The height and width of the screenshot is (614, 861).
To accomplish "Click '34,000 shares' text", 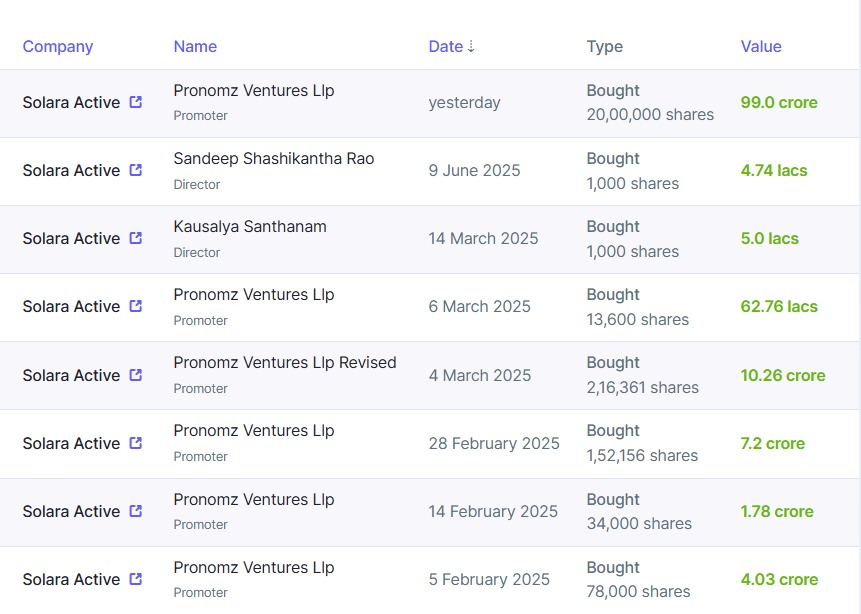I will 639,524.
